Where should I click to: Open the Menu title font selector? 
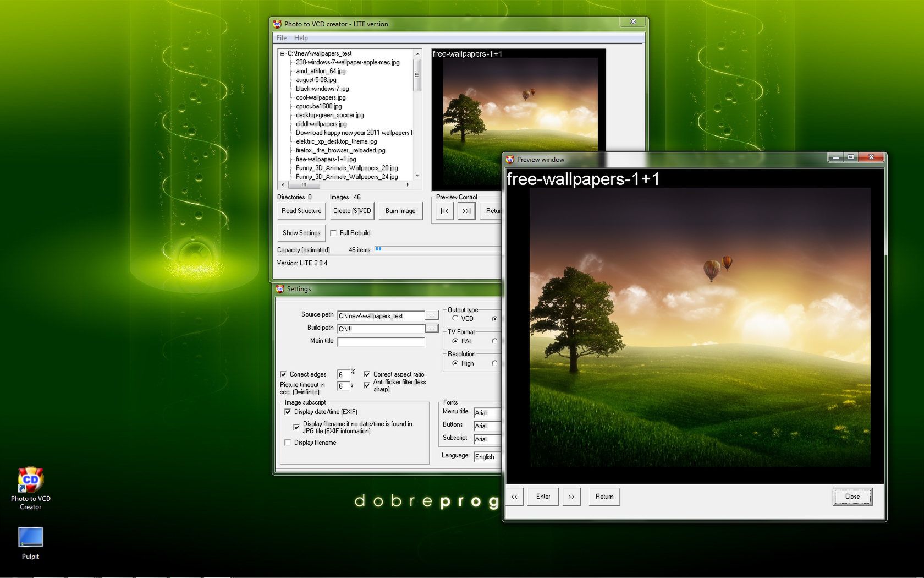pyautogui.click(x=486, y=412)
